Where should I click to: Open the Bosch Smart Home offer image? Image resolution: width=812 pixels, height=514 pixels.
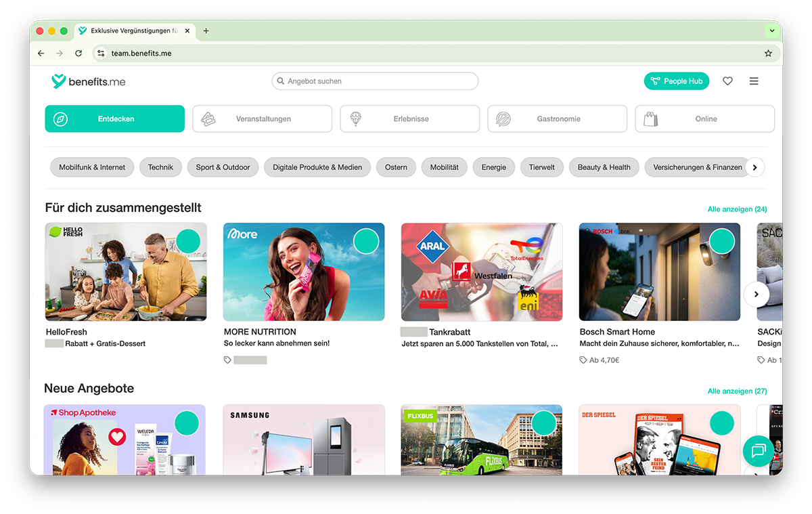tap(660, 272)
